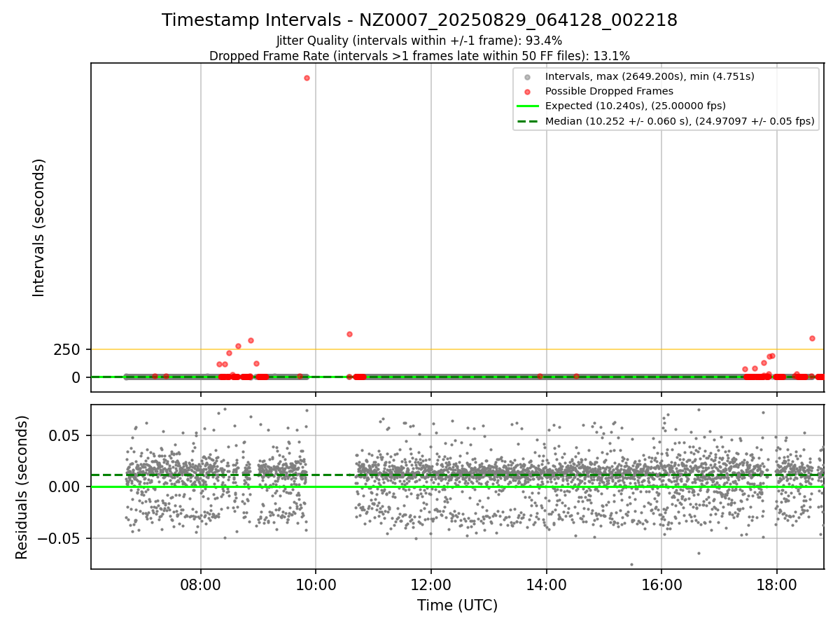Click the 18:00 time tick label
840x630 pixels.
pyautogui.click(x=776, y=584)
